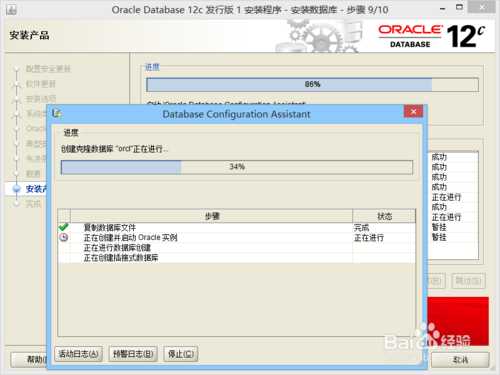
Task: Minimize the Oracle Database installer window
Action: (443, 8)
